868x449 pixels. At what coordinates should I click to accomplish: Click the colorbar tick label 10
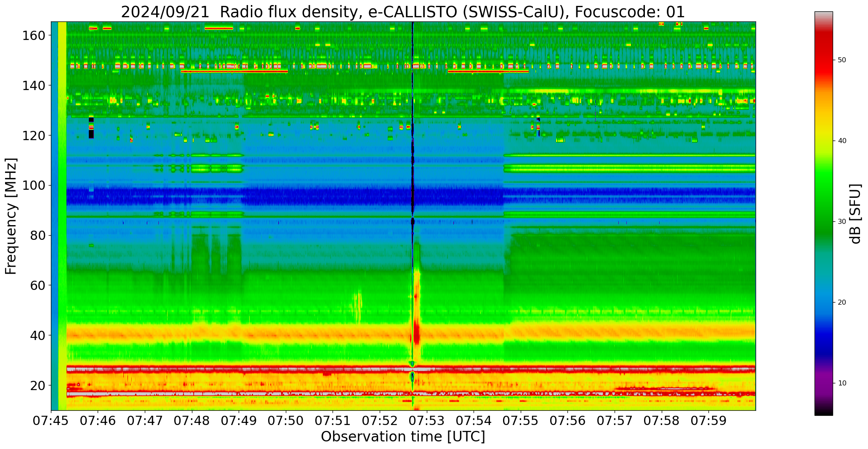click(842, 383)
